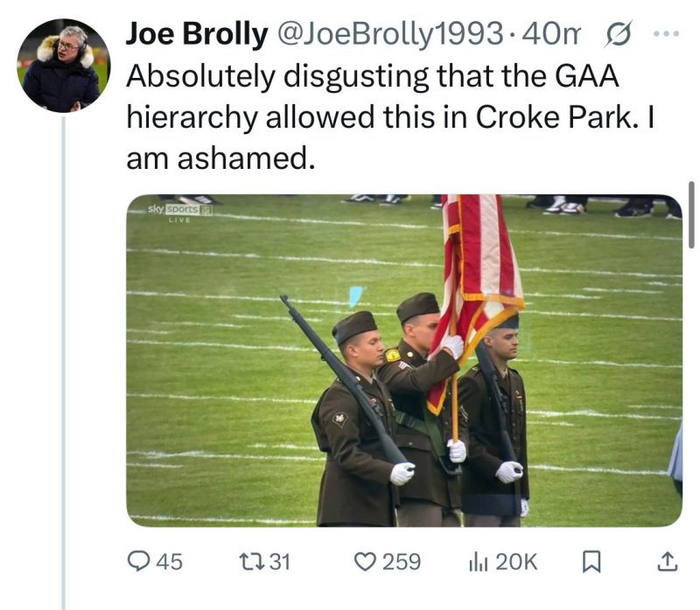
Task: Open Joe Brolly's profile picture
Action: [x=63, y=65]
